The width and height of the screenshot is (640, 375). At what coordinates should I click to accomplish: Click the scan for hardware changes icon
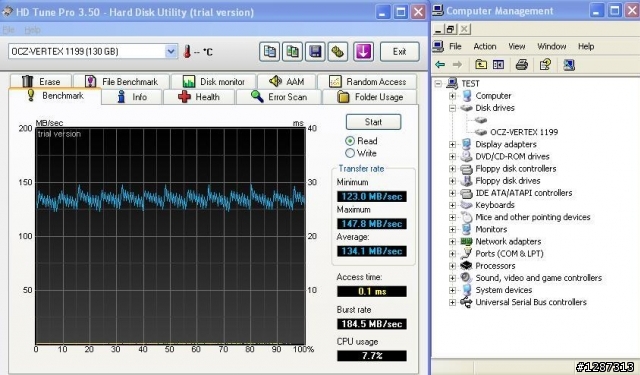click(569, 64)
